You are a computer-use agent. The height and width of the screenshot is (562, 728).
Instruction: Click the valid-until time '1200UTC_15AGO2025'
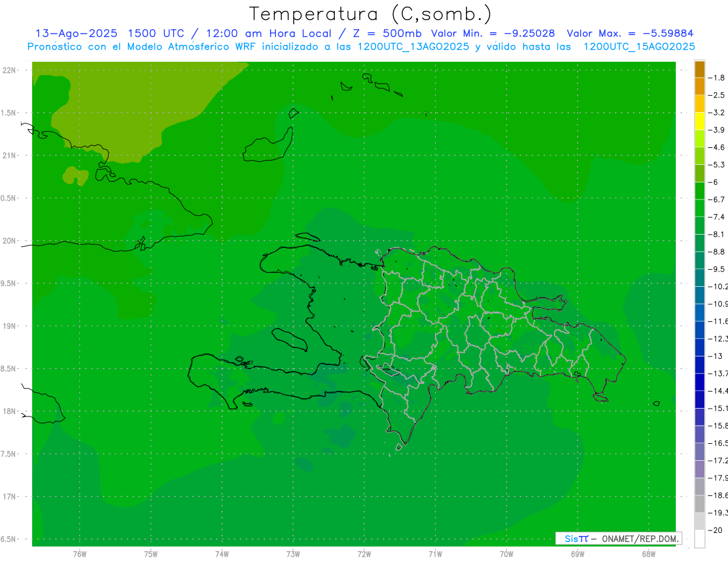click(638, 47)
